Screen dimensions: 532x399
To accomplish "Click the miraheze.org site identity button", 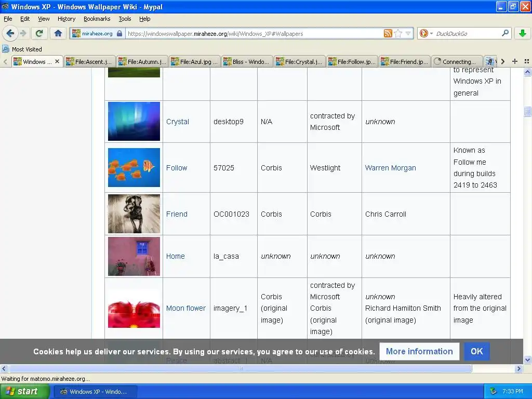I will [x=97, y=34].
